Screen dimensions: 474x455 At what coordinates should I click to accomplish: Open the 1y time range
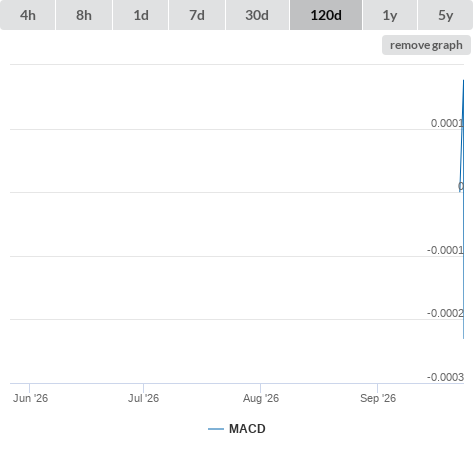(x=390, y=15)
